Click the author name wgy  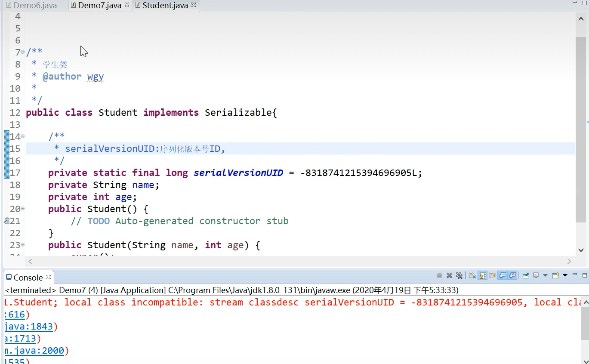coord(96,77)
